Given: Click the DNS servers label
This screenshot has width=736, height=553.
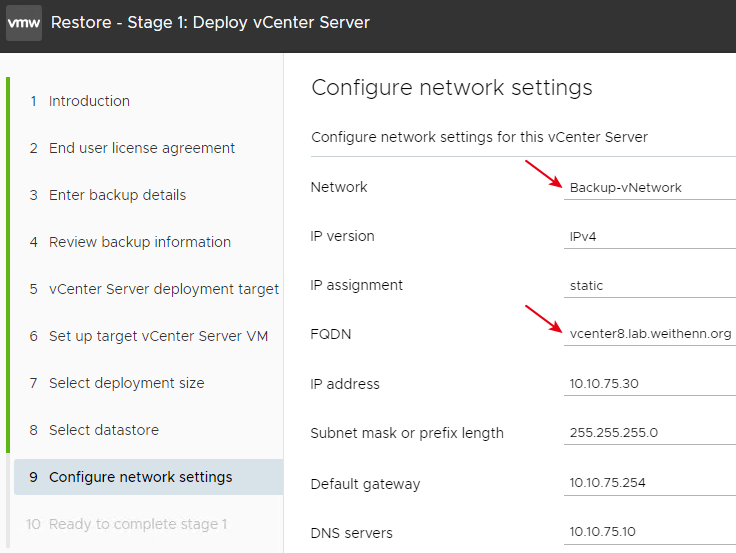Looking at the screenshot, I should 352,533.
